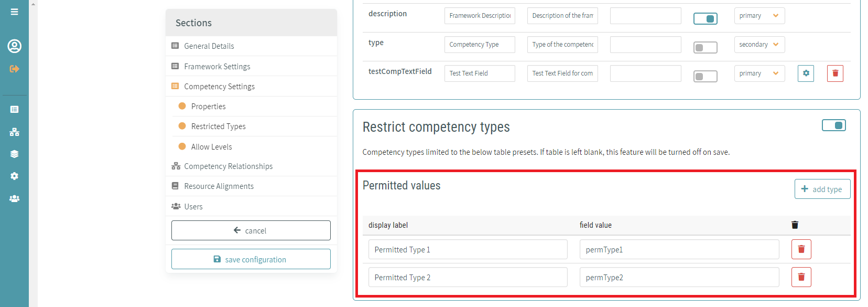The height and width of the screenshot is (307, 868).
Task: Open the user profile icon
Action: point(14,46)
